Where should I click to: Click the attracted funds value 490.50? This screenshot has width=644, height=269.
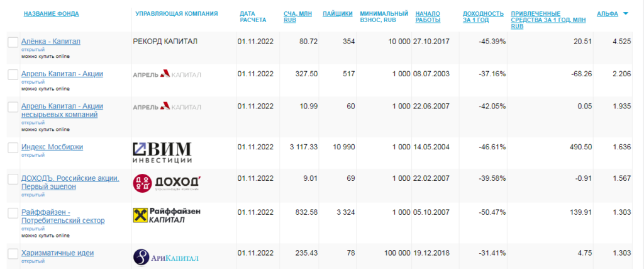coord(581,146)
